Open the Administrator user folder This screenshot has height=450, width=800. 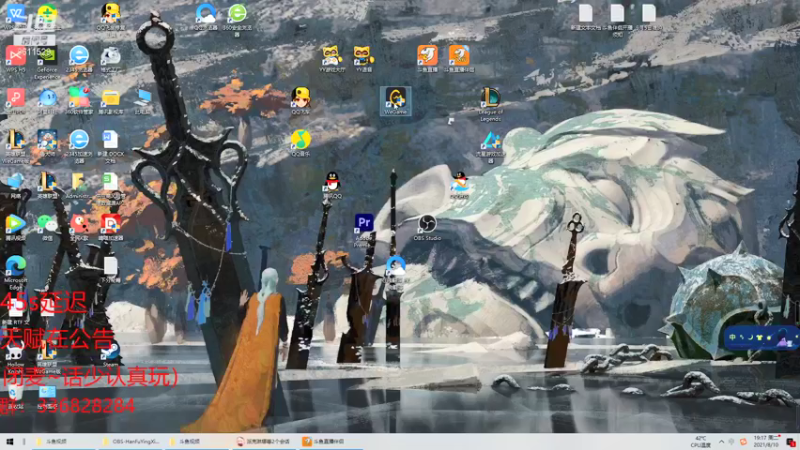tap(79, 185)
